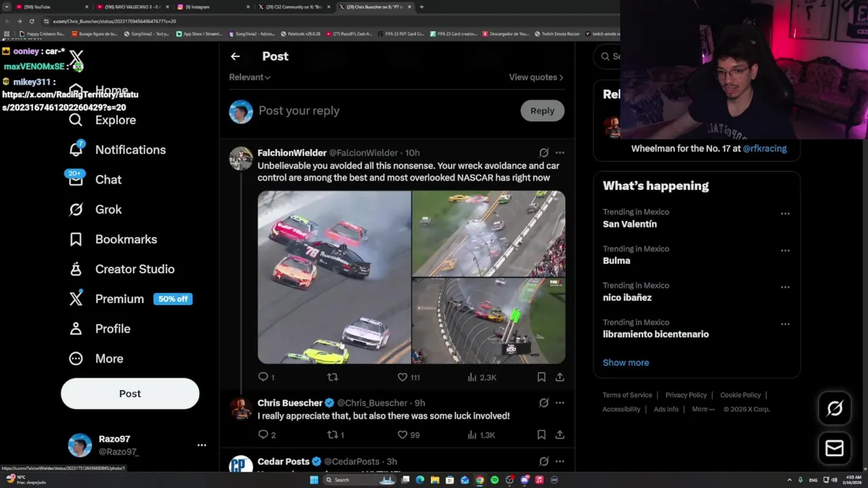
Task: Open options for San Valentín trend
Action: click(x=785, y=213)
